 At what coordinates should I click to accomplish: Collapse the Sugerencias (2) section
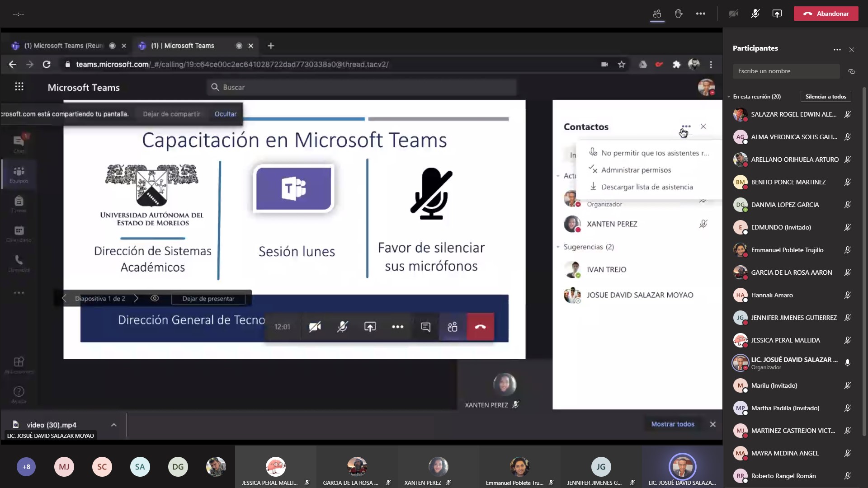coord(558,247)
